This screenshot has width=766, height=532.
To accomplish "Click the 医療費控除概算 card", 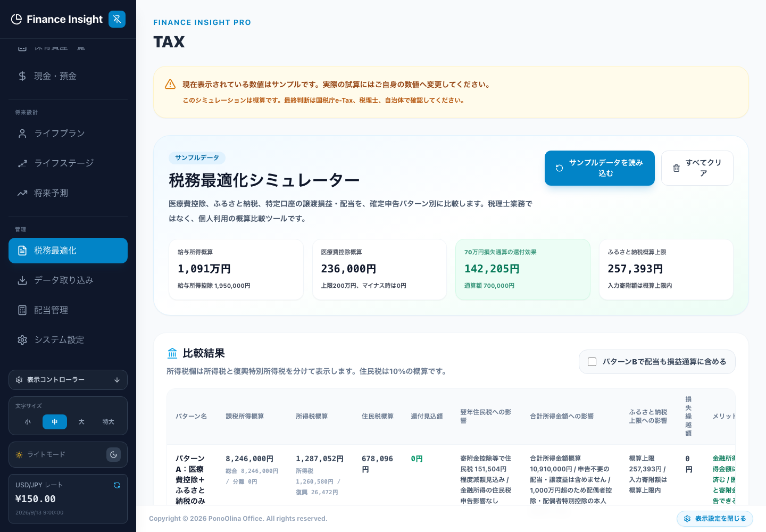I will click(379, 270).
